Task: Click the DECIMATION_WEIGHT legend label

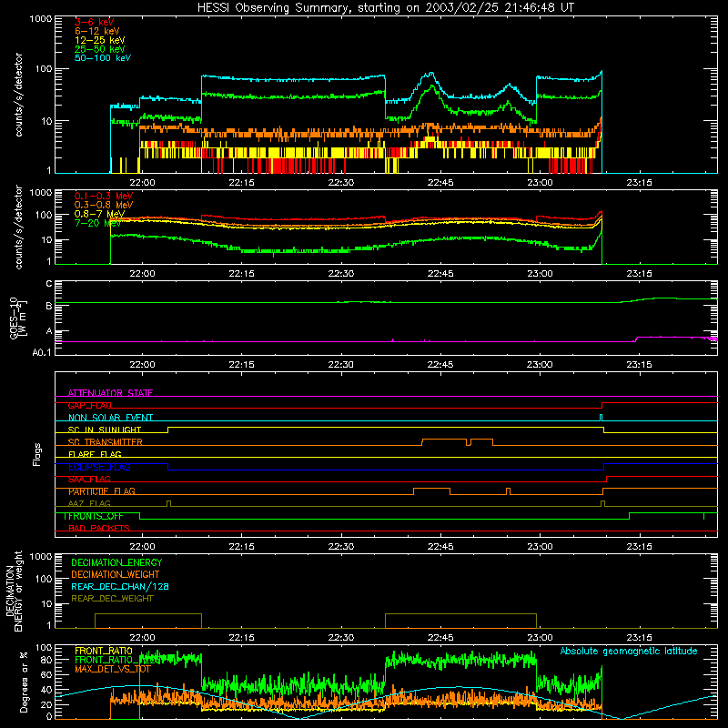Action: 116,574
